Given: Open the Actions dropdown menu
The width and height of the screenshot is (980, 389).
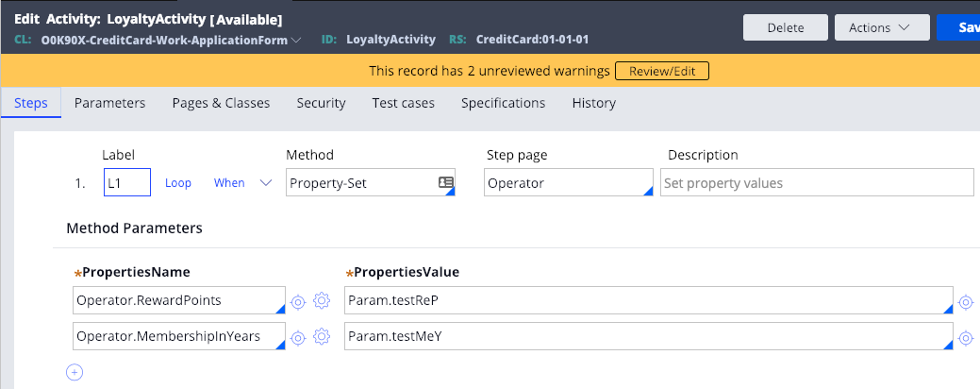Looking at the screenshot, I should (879, 27).
